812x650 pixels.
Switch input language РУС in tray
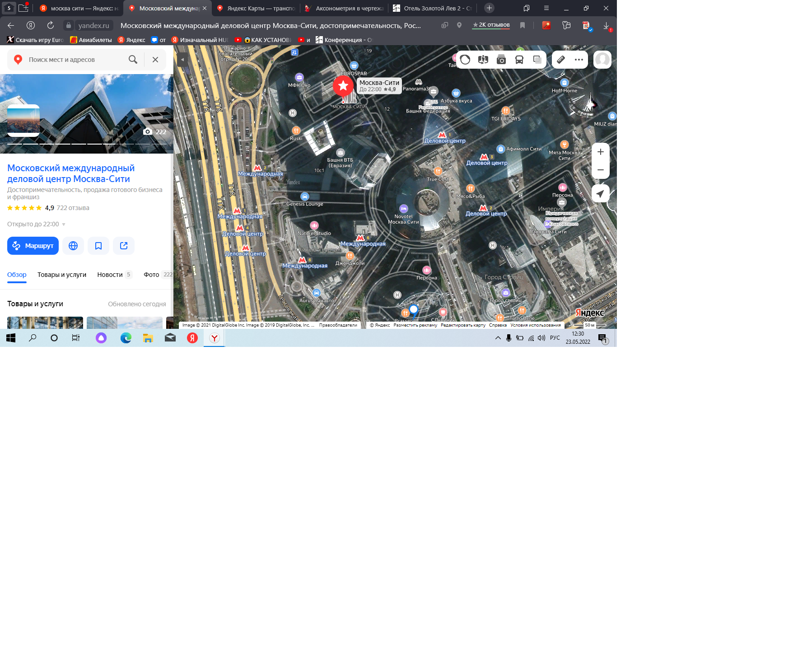[x=555, y=338]
